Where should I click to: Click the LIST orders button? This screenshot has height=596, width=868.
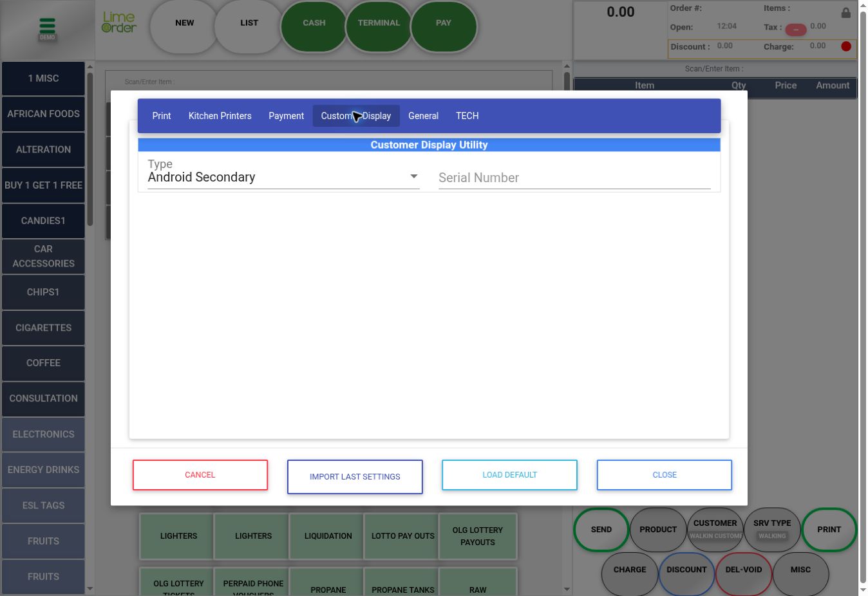pyautogui.click(x=249, y=26)
